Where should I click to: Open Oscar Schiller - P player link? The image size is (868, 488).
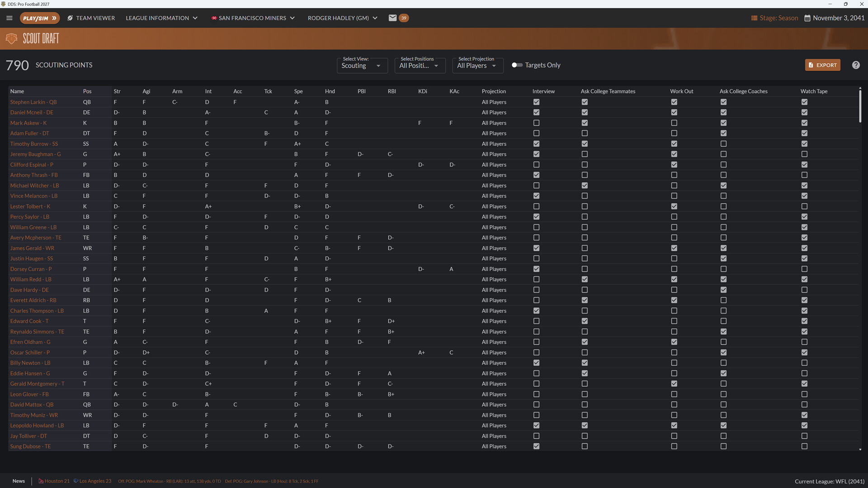coord(30,352)
